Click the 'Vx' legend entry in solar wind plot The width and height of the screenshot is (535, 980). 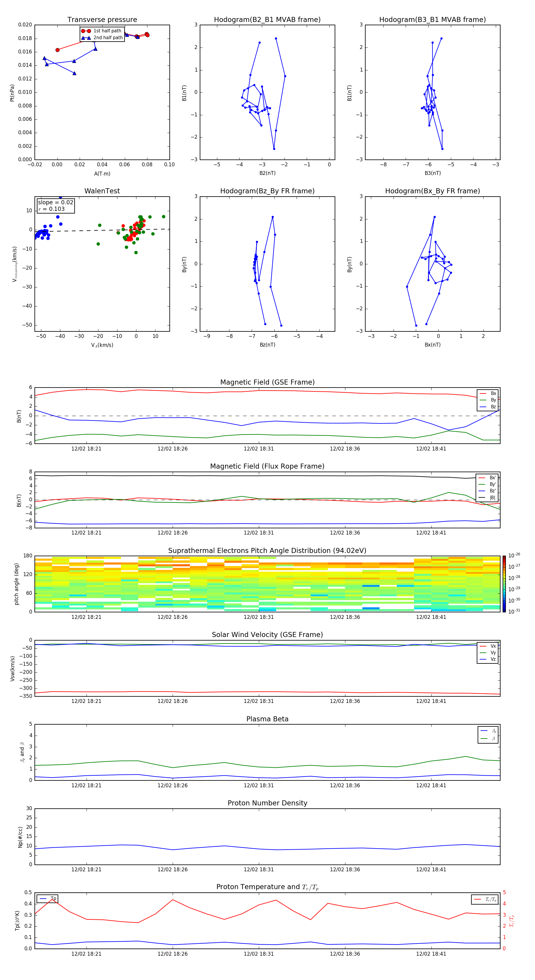coord(488,646)
